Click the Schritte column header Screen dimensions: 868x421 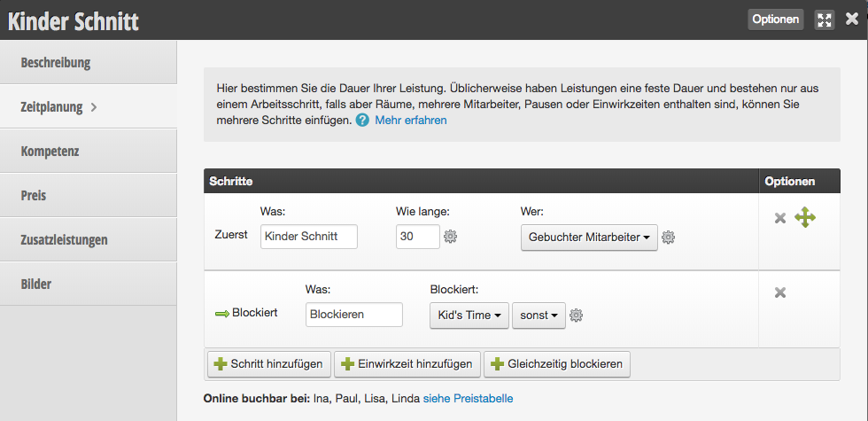click(481, 181)
